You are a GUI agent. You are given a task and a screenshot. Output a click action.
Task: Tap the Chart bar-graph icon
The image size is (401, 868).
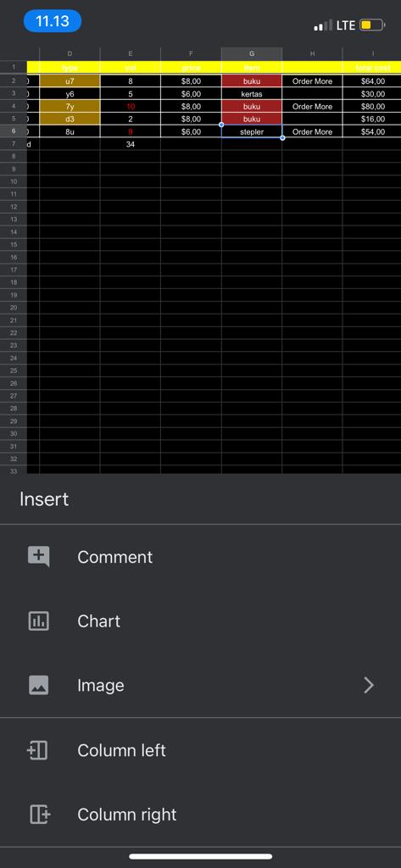[x=39, y=621]
